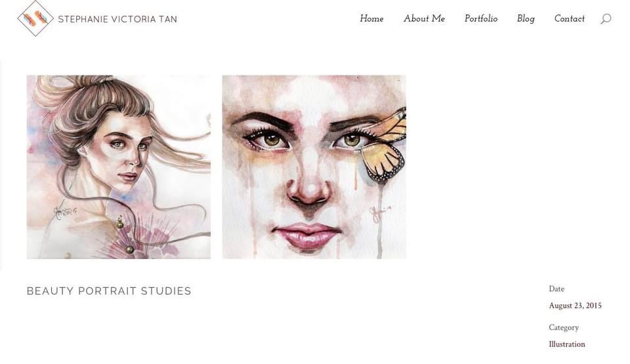Click the artist signature on left portrait

tap(64, 211)
